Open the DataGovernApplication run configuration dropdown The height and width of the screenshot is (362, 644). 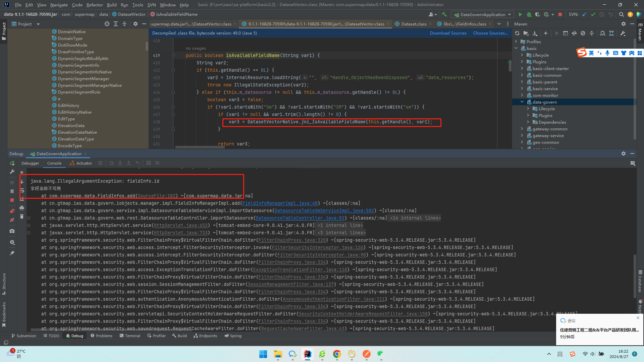coord(482,14)
